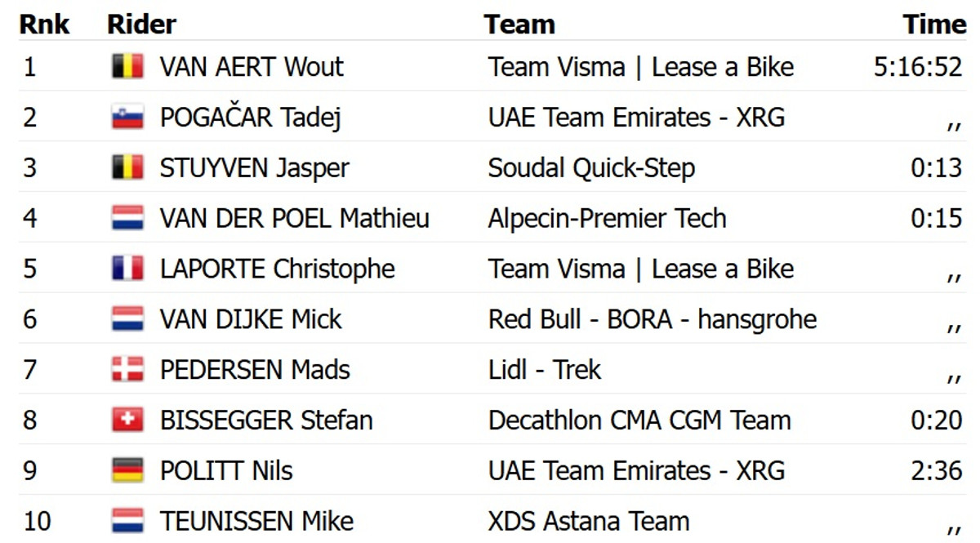980x543 pixels.
Task: Click Danish flag beside Pedersen Mads
Action: pyautogui.click(x=127, y=370)
